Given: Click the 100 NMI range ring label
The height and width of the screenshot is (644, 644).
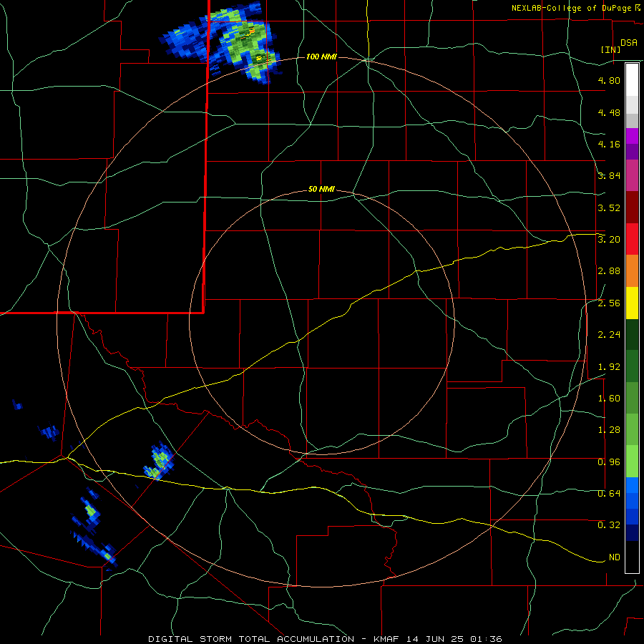Looking at the screenshot, I should 321,57.
